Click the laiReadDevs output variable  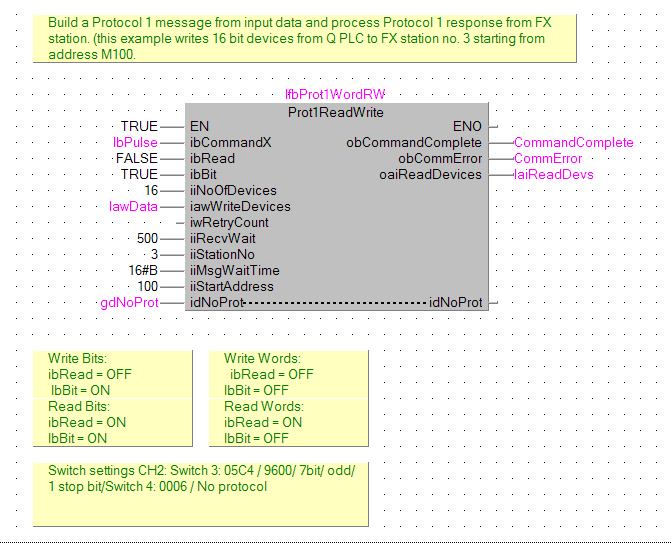click(x=553, y=174)
